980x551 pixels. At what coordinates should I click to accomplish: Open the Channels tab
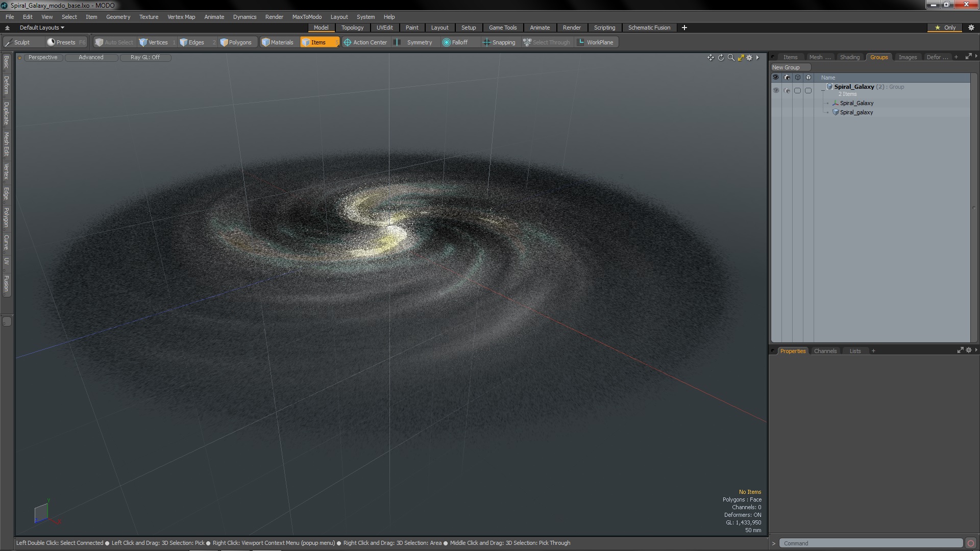coord(825,351)
